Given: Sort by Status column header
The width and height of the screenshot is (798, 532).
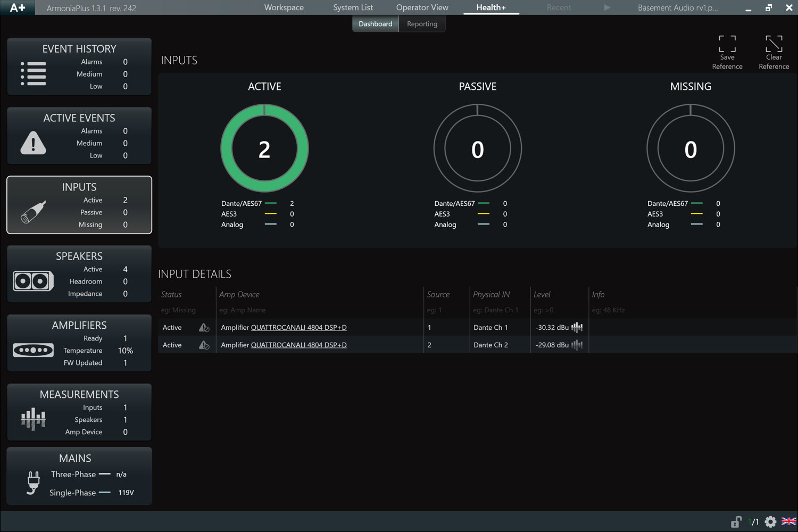Looking at the screenshot, I should click(171, 295).
